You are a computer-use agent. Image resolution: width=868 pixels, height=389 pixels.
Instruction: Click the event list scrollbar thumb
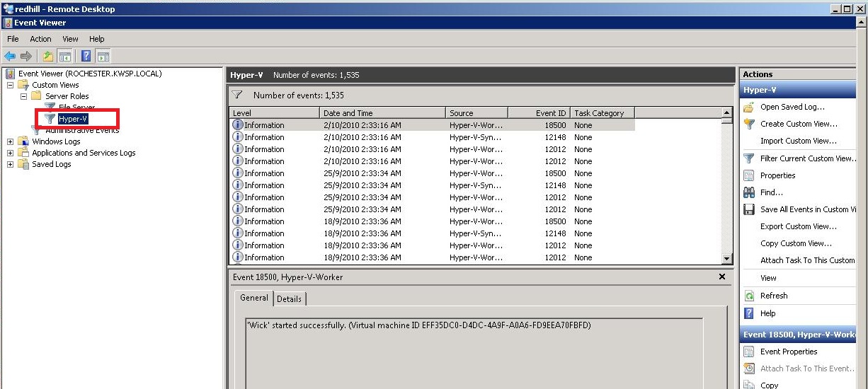tap(726, 120)
